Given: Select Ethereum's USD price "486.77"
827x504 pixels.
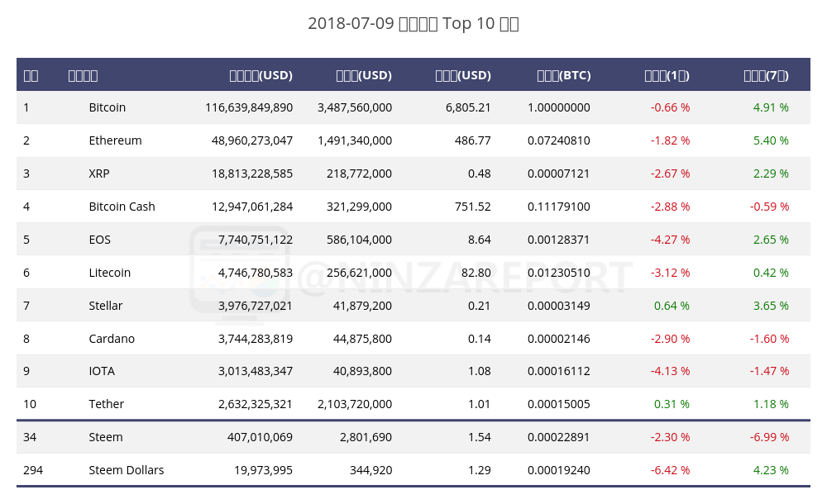Looking at the screenshot, I should tap(472, 140).
